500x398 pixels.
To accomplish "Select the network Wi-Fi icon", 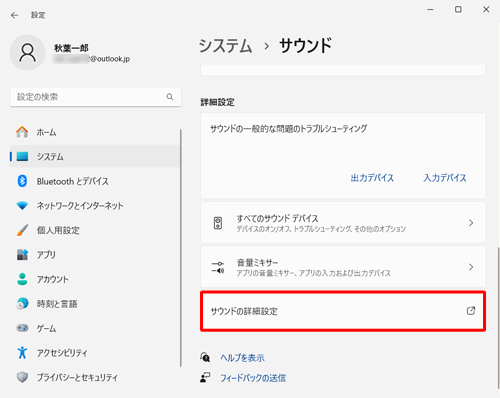I will 22,206.
